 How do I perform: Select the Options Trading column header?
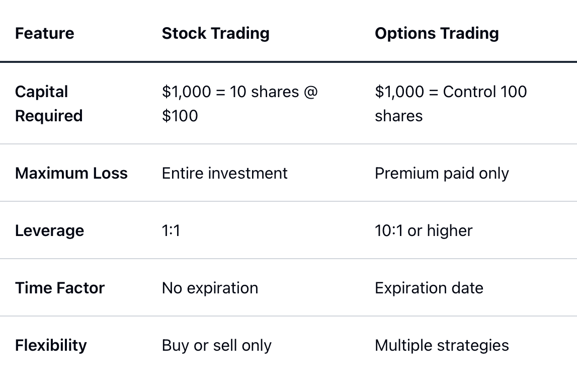click(x=437, y=33)
